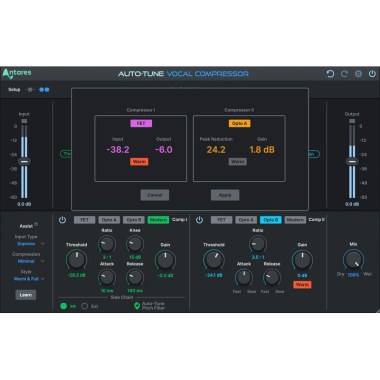Select Opto A tab for Comp I
This screenshot has width=380, height=380.
[x=109, y=220]
